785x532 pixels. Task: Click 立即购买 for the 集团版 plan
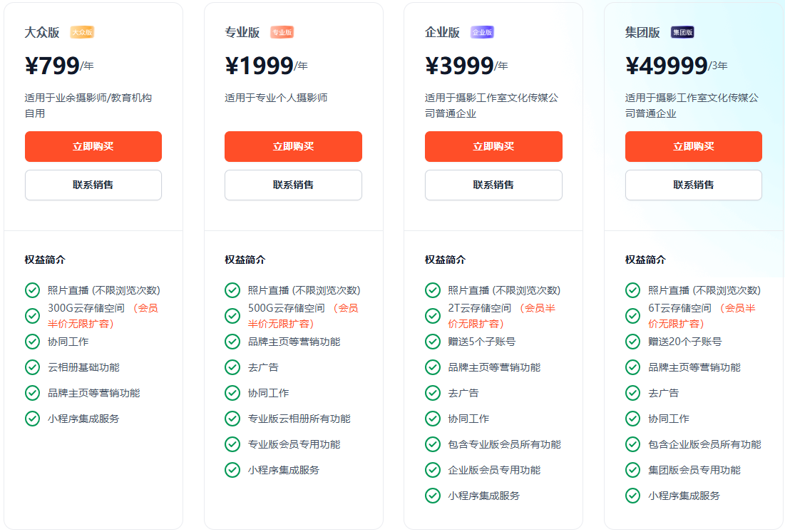click(x=693, y=146)
